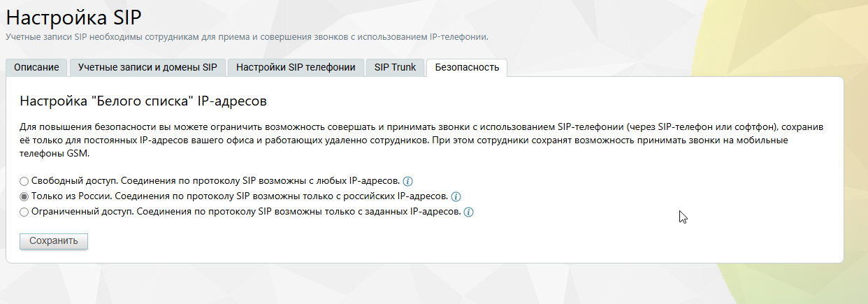Switch to the SIP Trunk tab
The height and width of the screenshot is (304, 868).
tap(395, 68)
